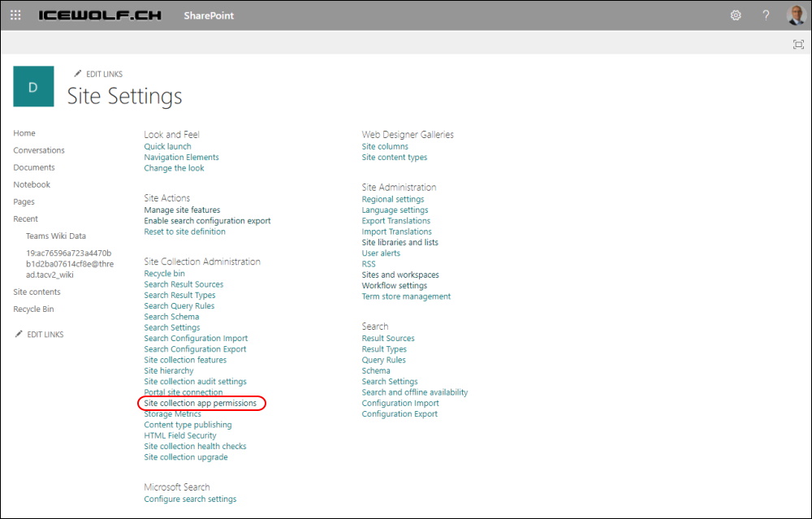812x519 pixels.
Task: Open Documents in left navigation
Action: click(34, 167)
